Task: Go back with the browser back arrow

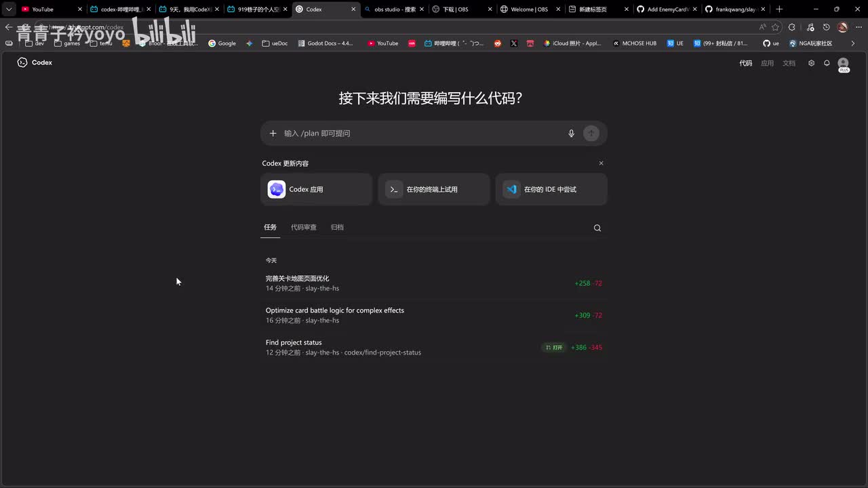Action: pyautogui.click(x=8, y=27)
